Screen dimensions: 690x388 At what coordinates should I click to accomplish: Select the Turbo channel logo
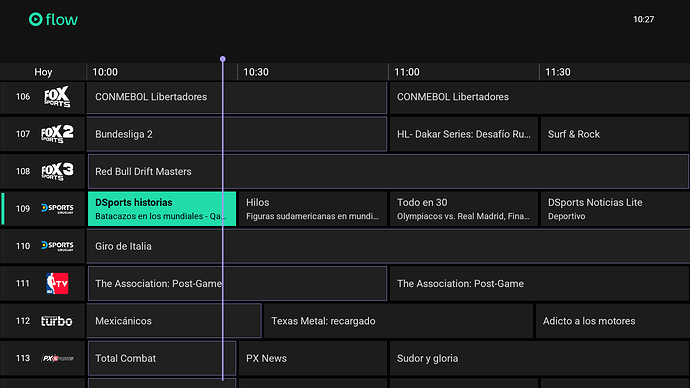[57, 321]
